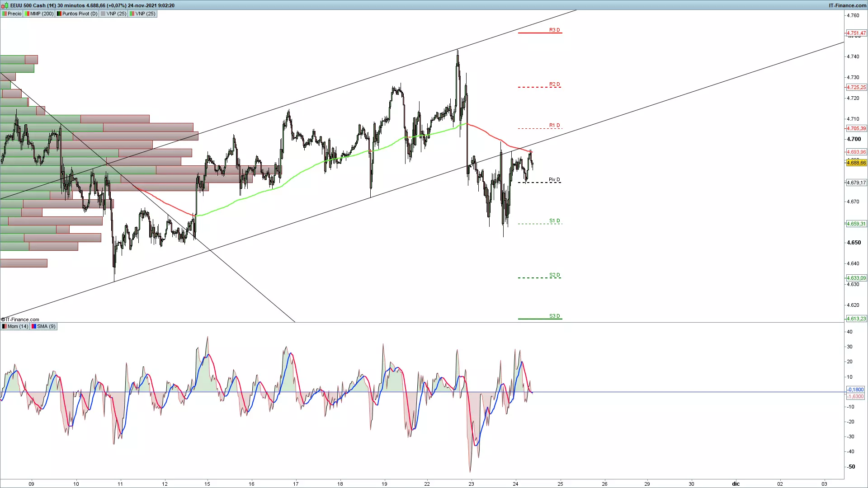Select the Piv D pivot point label
868x488 pixels.
tap(554, 179)
